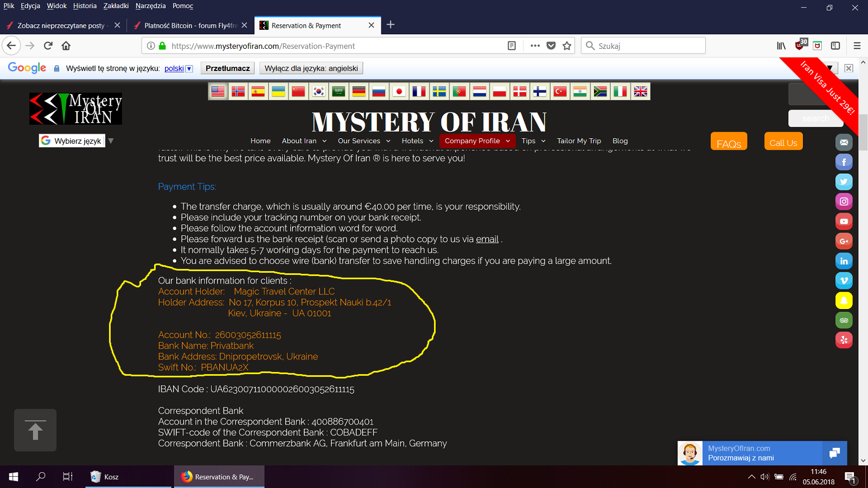This screenshot has height=488, width=868.
Task: Open the browser home page
Action: click(x=66, y=46)
